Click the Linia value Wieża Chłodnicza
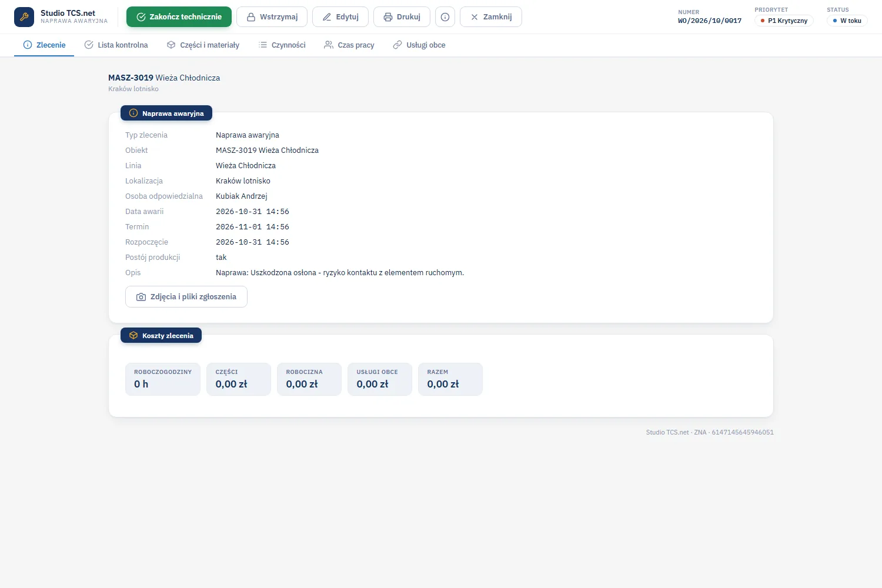Screen dimensions: 882x588 pos(246,166)
